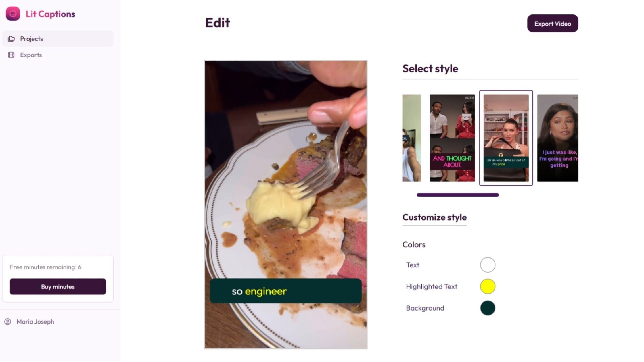The image size is (644, 362).
Task: Click the Export Video button
Action: 552,24
